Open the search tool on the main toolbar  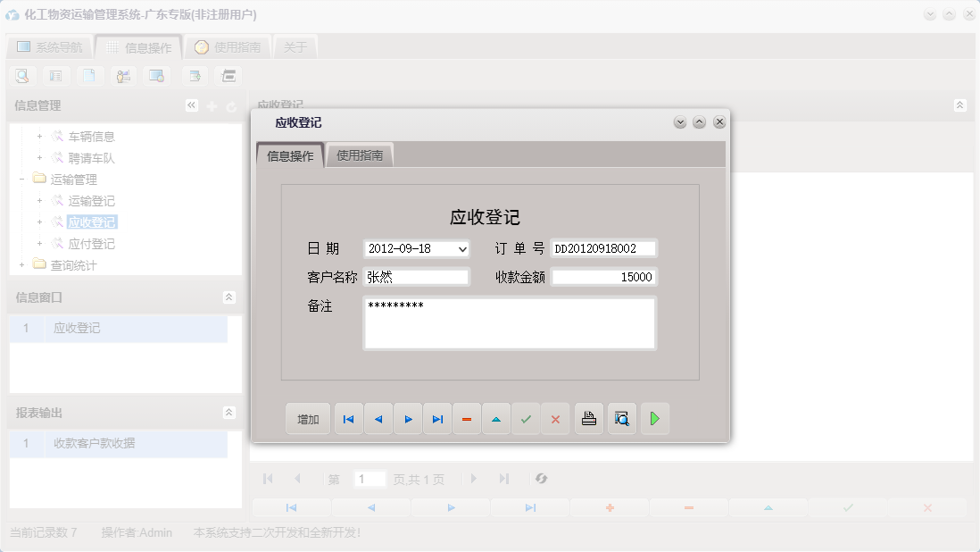tap(21, 76)
